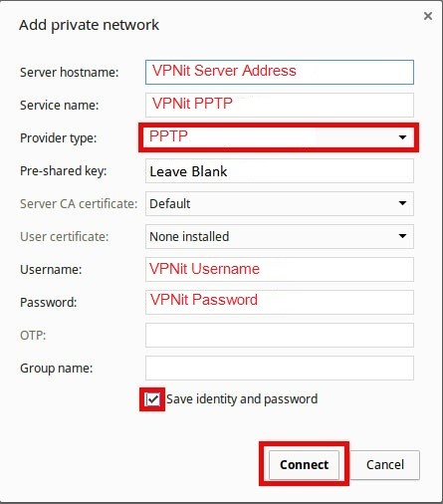Close the Add private network dialog
This screenshot has width=443, height=504.
point(428,16)
